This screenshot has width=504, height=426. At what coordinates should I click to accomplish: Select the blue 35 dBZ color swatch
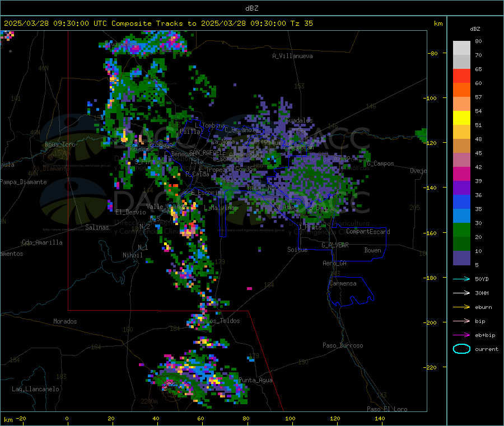[461, 202]
